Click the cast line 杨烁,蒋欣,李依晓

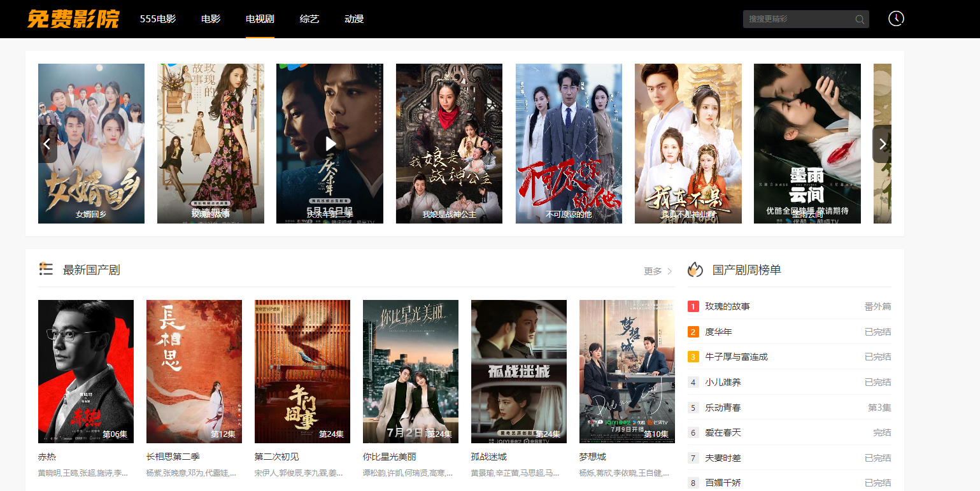(625, 473)
